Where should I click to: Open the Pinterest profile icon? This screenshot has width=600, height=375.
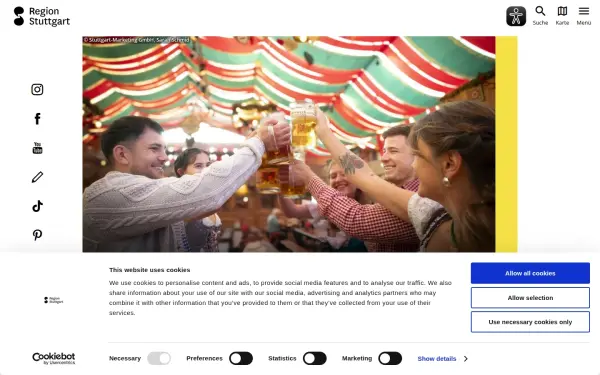point(37,235)
